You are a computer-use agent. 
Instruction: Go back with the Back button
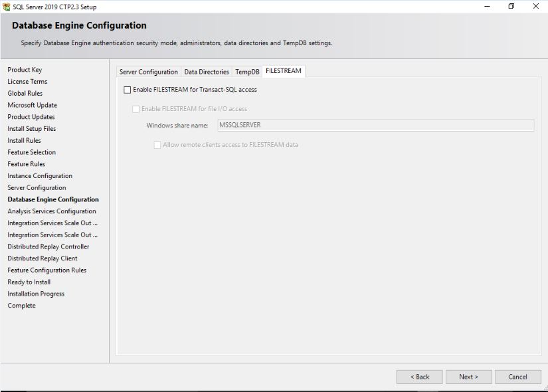click(419, 377)
